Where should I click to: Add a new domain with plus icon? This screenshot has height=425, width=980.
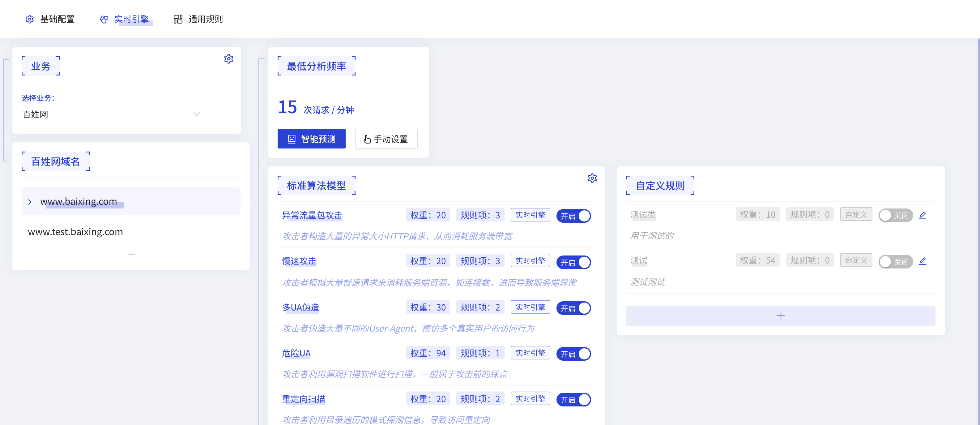(131, 254)
